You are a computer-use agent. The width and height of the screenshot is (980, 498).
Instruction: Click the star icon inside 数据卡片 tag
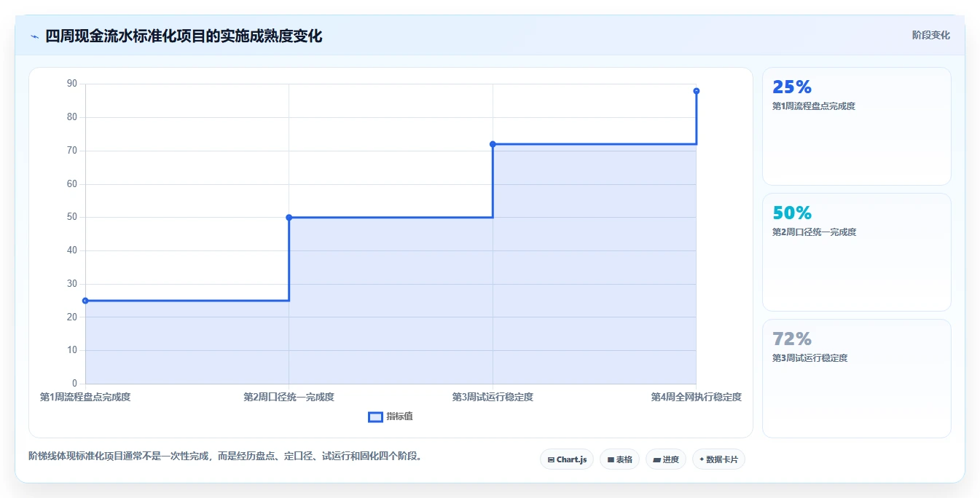[x=702, y=459]
